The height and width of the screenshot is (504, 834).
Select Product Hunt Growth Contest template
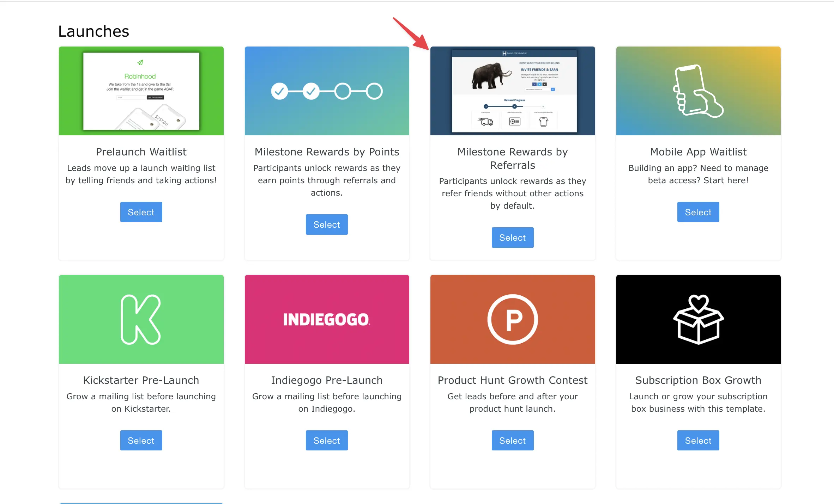[512, 441]
